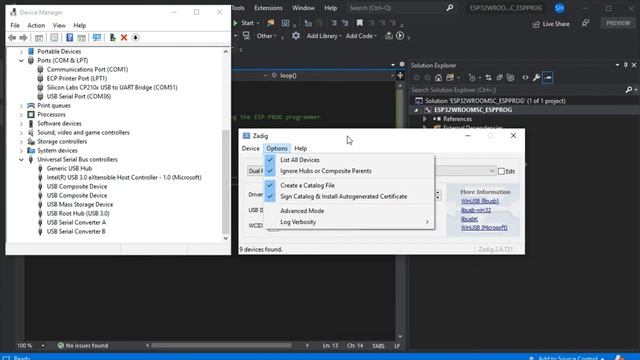Click the collapse all icon in Solution Explorer
The height and width of the screenshot is (360, 640).
coord(500,78)
